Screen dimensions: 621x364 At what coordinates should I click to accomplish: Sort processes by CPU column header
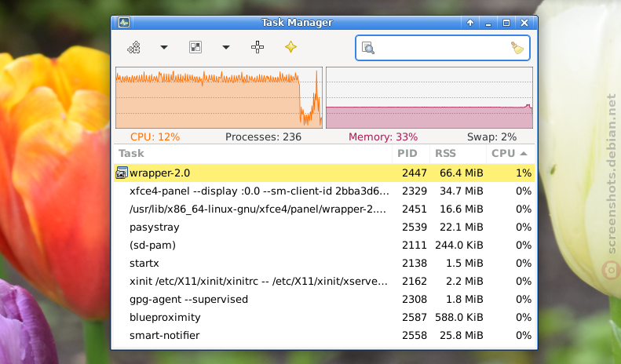(510, 154)
